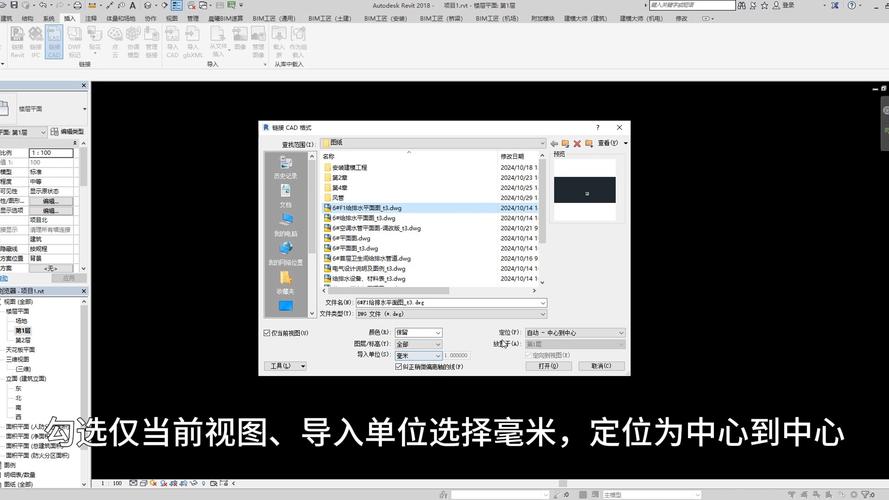Switch to the View ribbon tab

[172, 18]
